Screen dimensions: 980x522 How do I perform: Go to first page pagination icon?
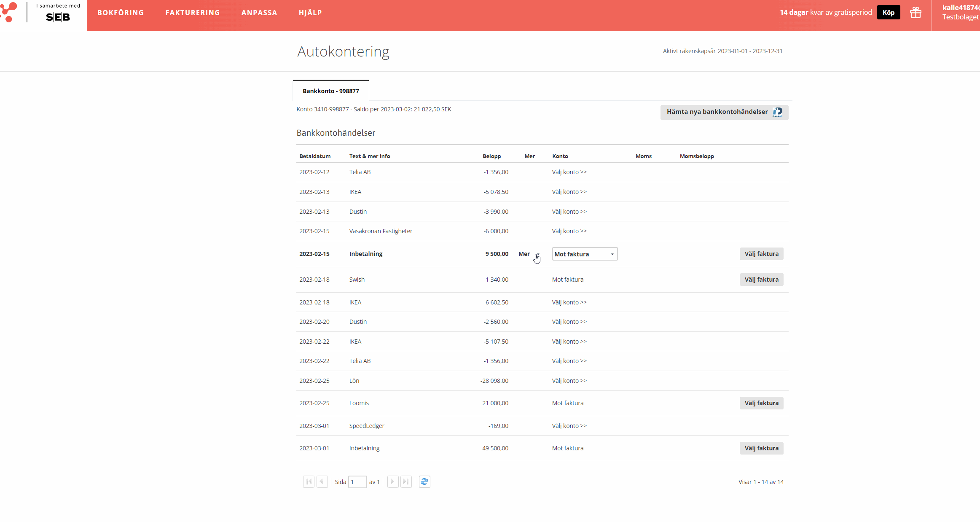pos(309,482)
